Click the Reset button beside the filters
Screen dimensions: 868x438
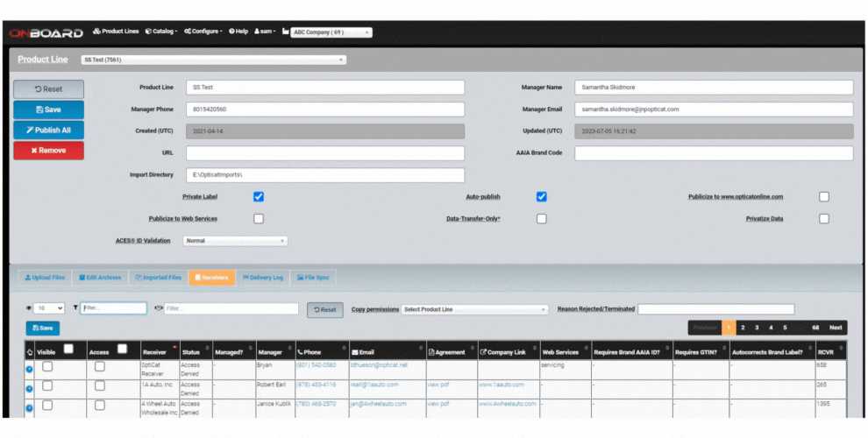coord(324,309)
